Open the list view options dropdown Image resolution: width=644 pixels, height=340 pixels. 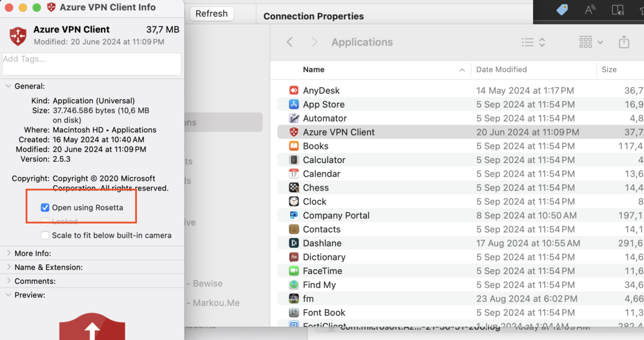533,42
